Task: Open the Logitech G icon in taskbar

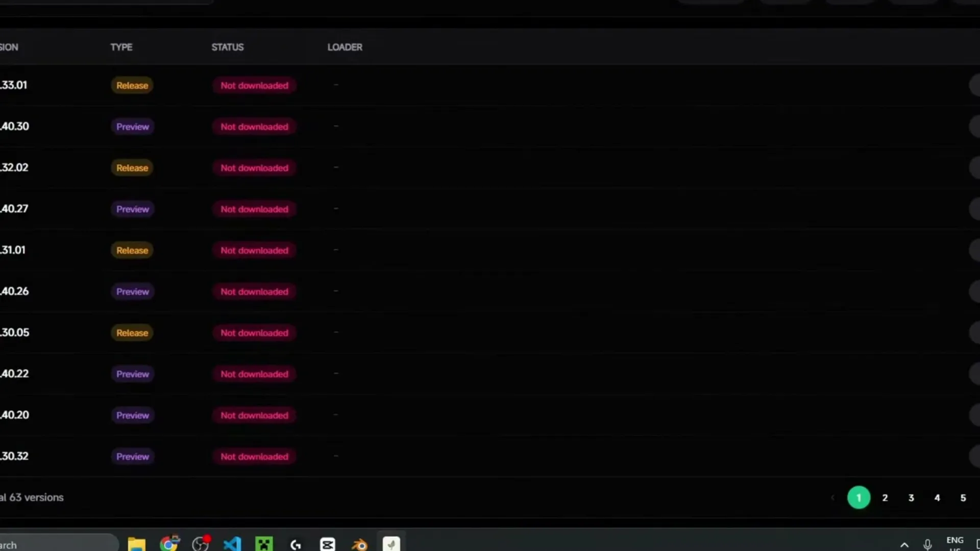Action: point(296,545)
